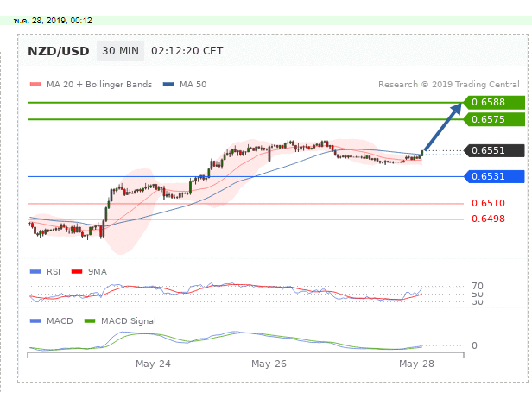The width and height of the screenshot is (532, 393).
Task: Select the 30 MIN timeframe badge
Action: [x=120, y=51]
